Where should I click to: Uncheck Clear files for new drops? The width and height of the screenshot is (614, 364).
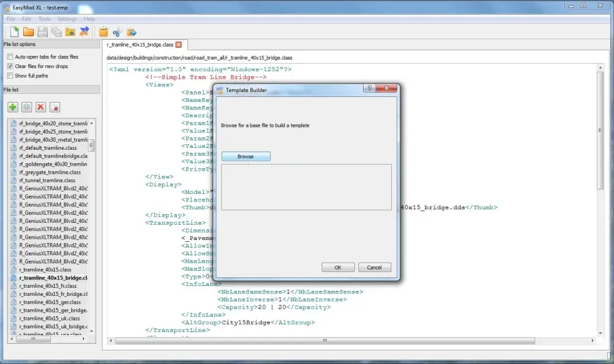(x=10, y=66)
